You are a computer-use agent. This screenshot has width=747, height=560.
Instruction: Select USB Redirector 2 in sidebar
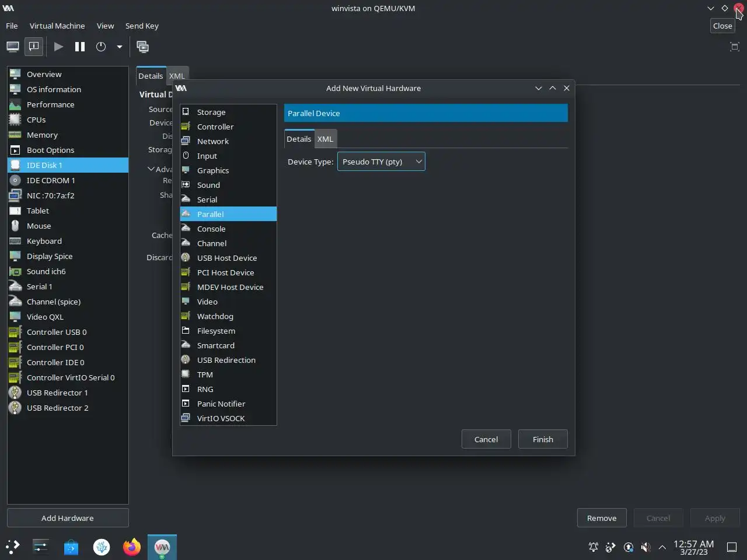68,408
